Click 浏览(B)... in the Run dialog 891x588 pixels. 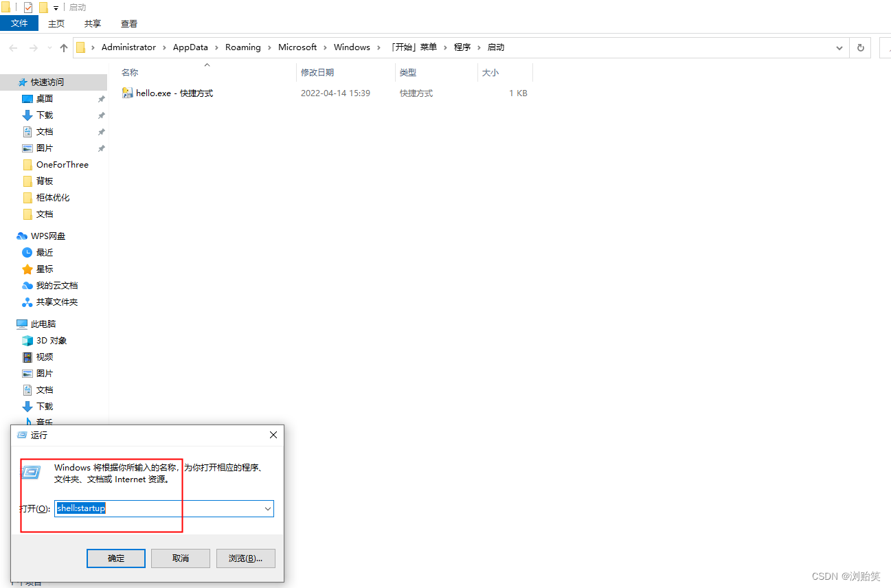click(x=245, y=558)
